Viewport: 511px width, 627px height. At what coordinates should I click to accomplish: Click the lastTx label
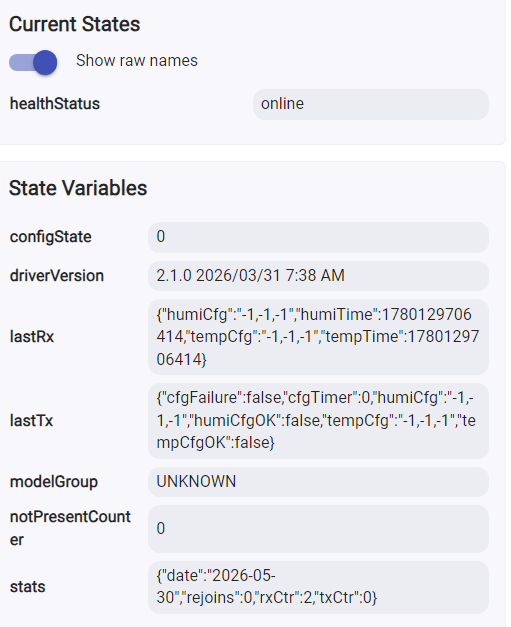pyautogui.click(x=31, y=421)
